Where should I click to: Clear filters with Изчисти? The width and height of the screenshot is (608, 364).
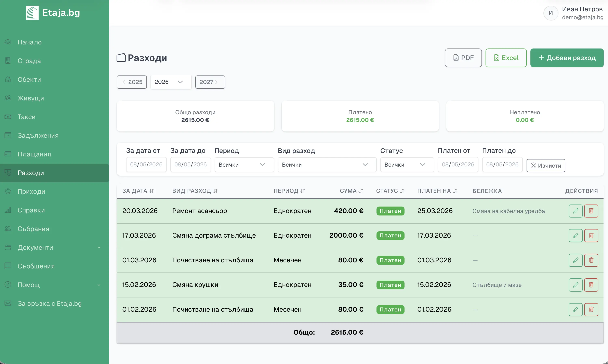(546, 166)
